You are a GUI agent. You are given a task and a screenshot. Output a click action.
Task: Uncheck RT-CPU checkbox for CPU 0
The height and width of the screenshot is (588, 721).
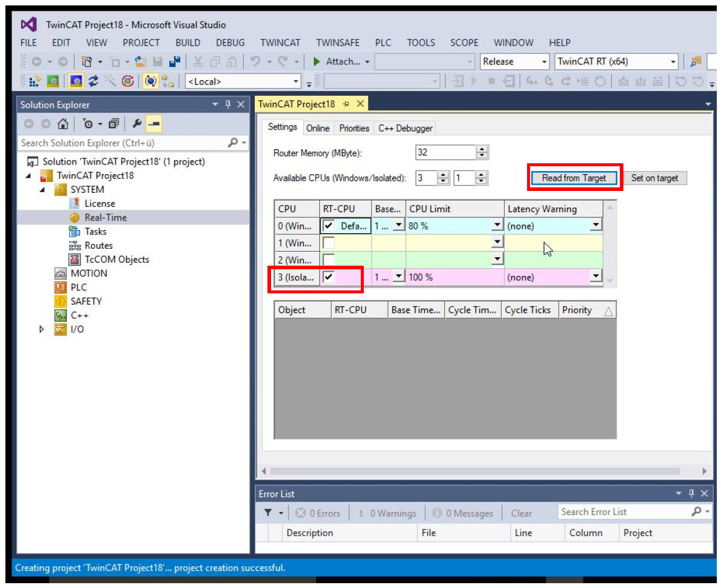click(x=328, y=226)
